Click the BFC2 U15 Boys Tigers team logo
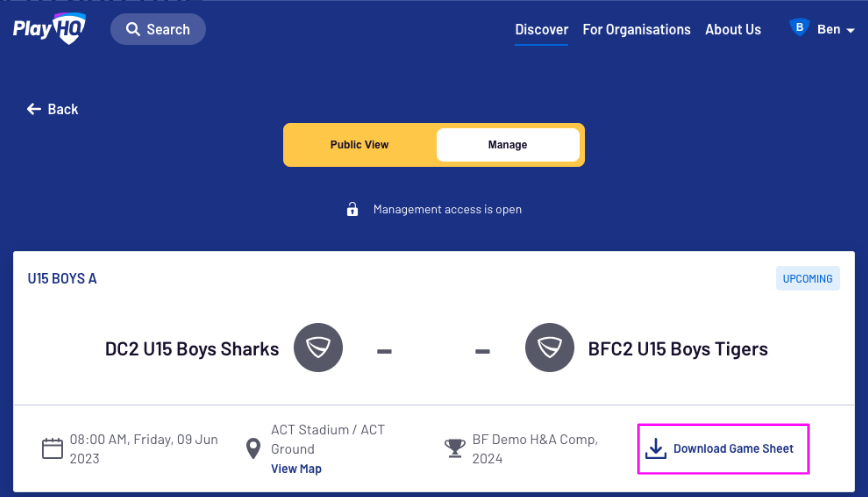 (x=550, y=348)
